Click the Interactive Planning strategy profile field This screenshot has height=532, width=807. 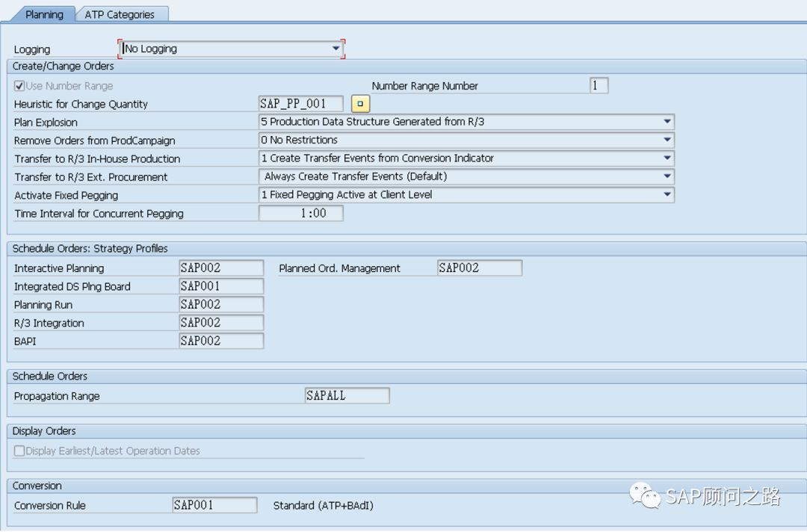(x=221, y=267)
